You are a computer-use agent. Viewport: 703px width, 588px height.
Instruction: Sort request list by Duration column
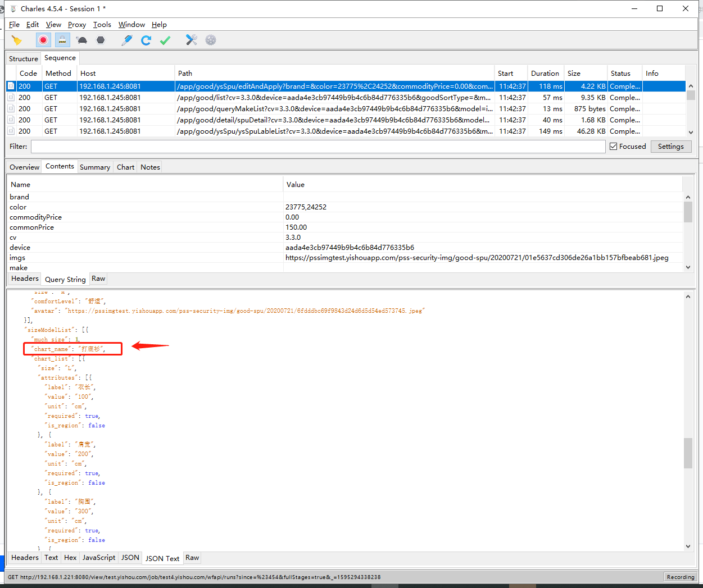545,73
